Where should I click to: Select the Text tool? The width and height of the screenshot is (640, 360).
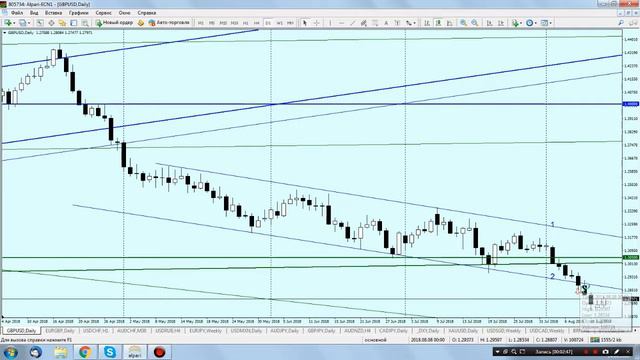point(386,23)
